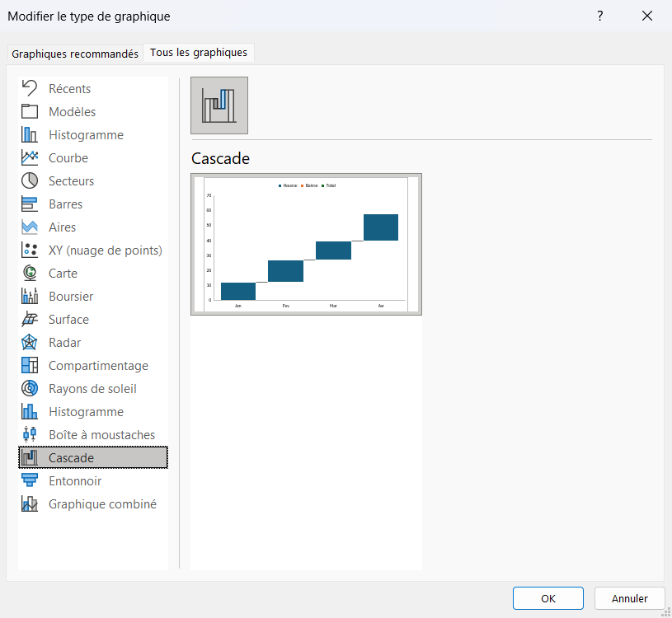Close the Modifier le type dialog
The width and height of the screenshot is (672, 618).
(x=646, y=16)
